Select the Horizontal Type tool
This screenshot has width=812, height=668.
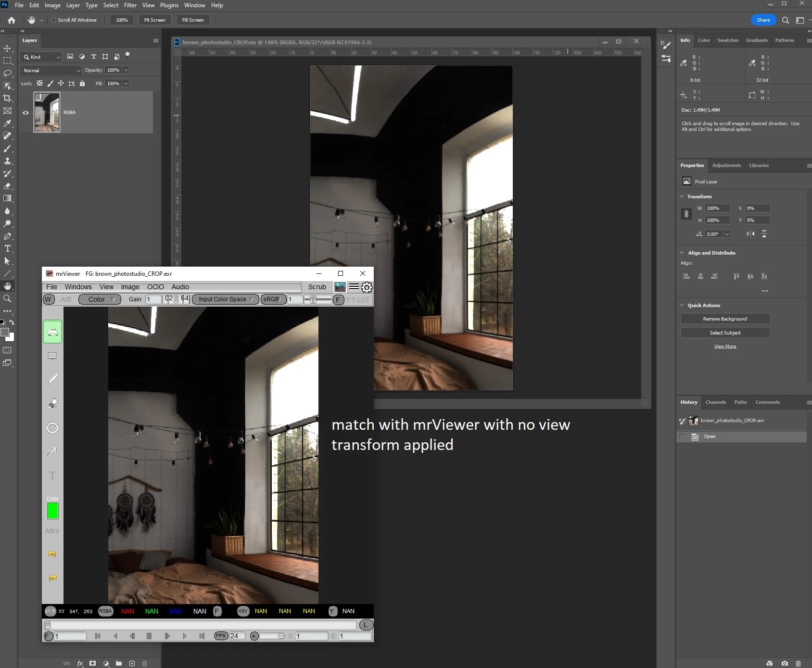tap(7, 249)
